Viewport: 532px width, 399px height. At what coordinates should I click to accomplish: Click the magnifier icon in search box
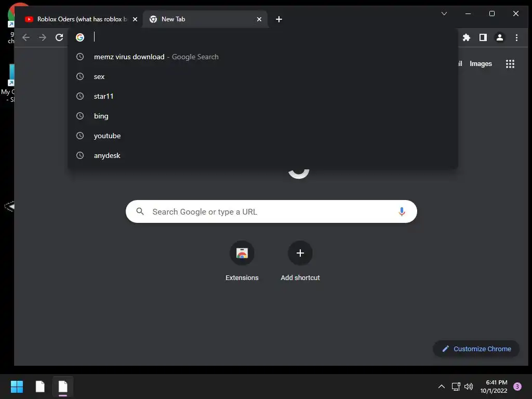tap(140, 211)
